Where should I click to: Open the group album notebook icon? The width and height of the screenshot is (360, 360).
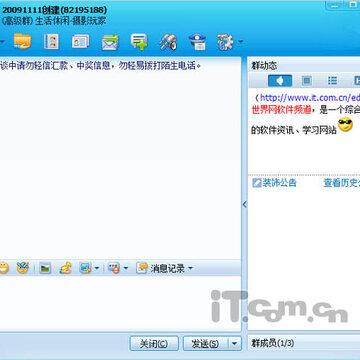(x=51, y=42)
